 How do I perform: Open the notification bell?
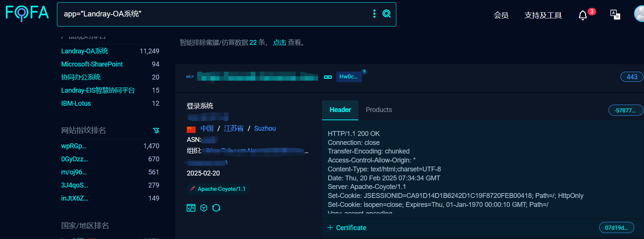coord(583,15)
